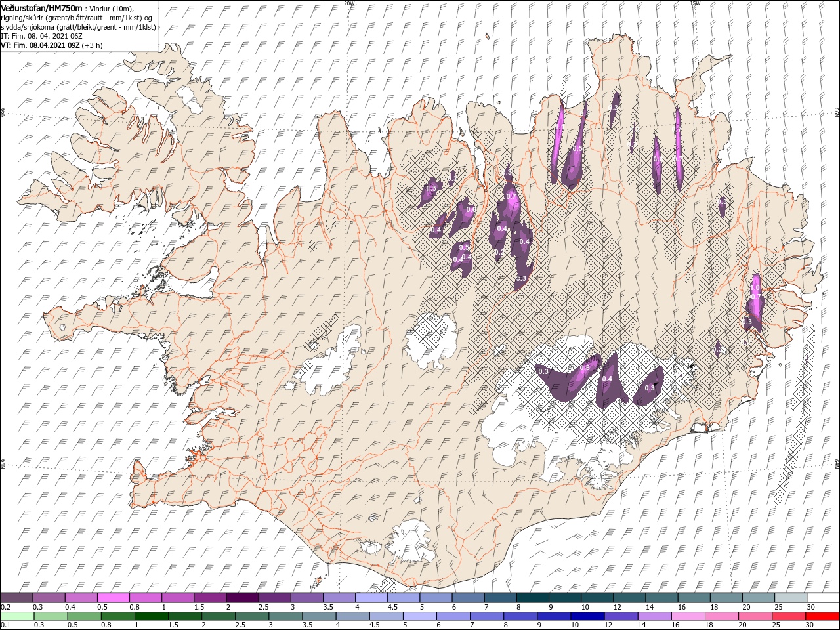The height and width of the screenshot is (630, 840).
Task: Click the palest green 0.1–0.3 swatch, lower row
Action: tap(17, 616)
